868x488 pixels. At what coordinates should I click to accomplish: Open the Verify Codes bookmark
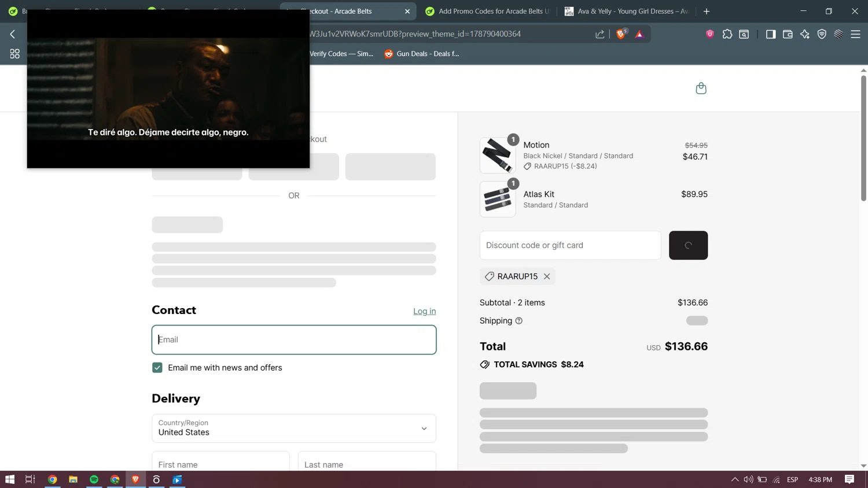click(x=341, y=54)
